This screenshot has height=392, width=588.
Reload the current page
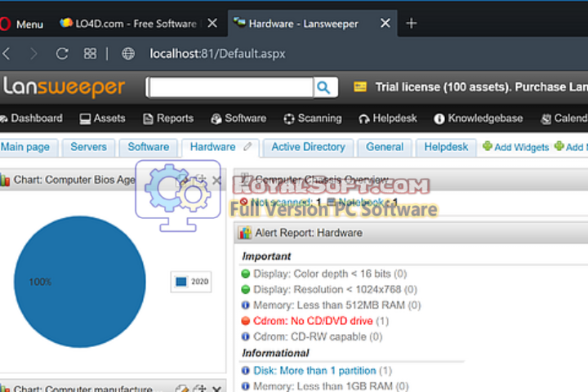point(62,54)
